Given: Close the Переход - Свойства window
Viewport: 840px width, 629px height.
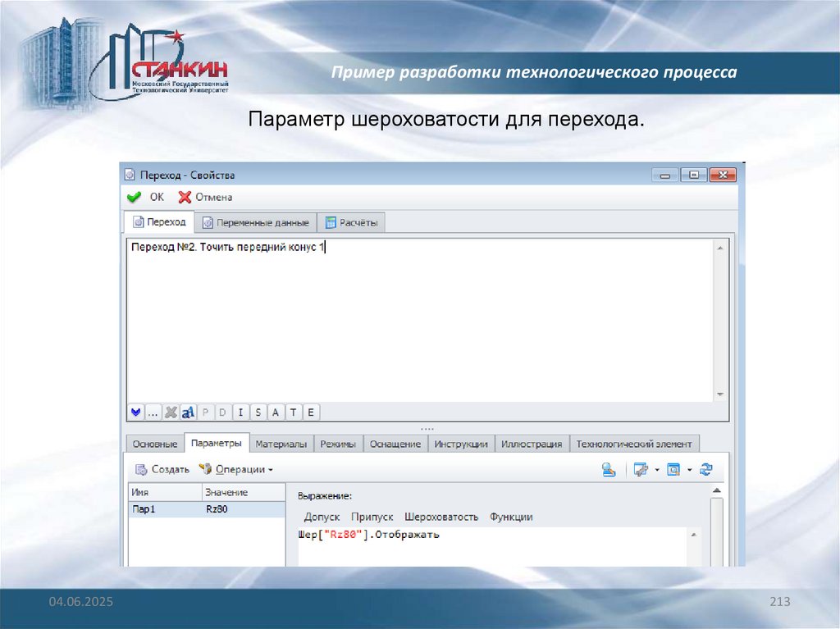Looking at the screenshot, I should coord(723,175).
